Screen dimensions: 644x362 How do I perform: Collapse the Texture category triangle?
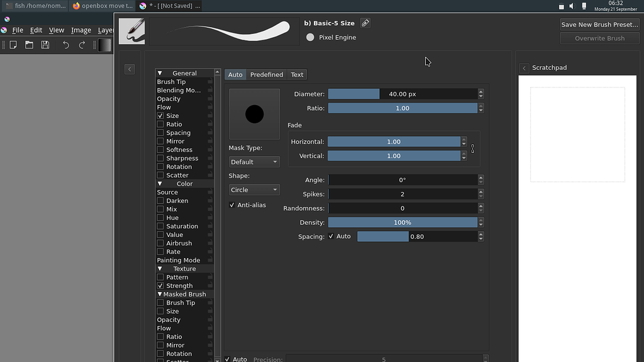point(160,269)
